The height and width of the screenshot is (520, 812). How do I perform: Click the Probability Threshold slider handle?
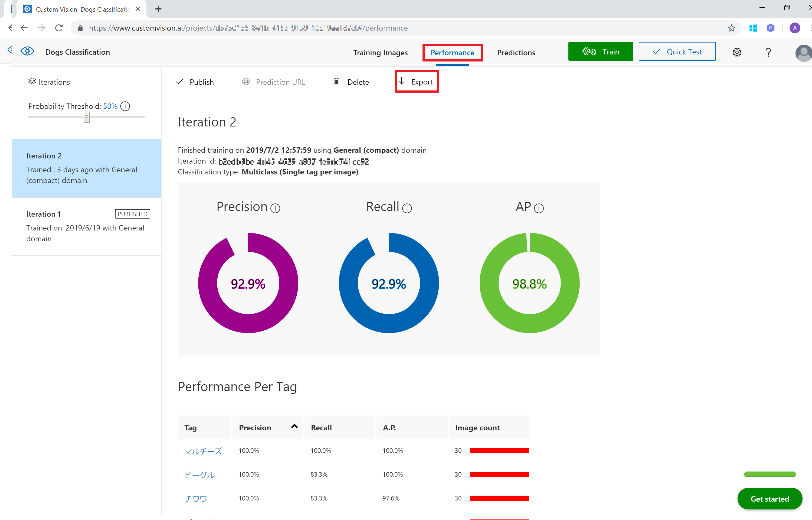point(87,117)
